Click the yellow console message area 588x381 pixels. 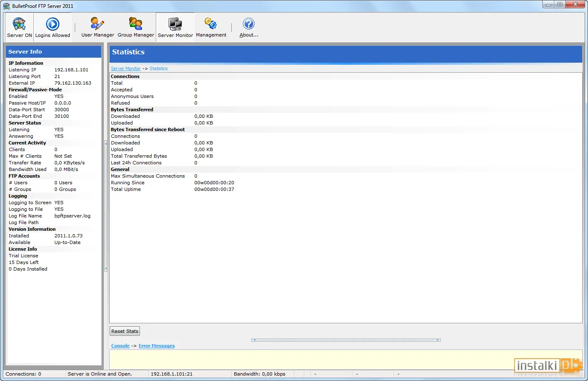345,359
